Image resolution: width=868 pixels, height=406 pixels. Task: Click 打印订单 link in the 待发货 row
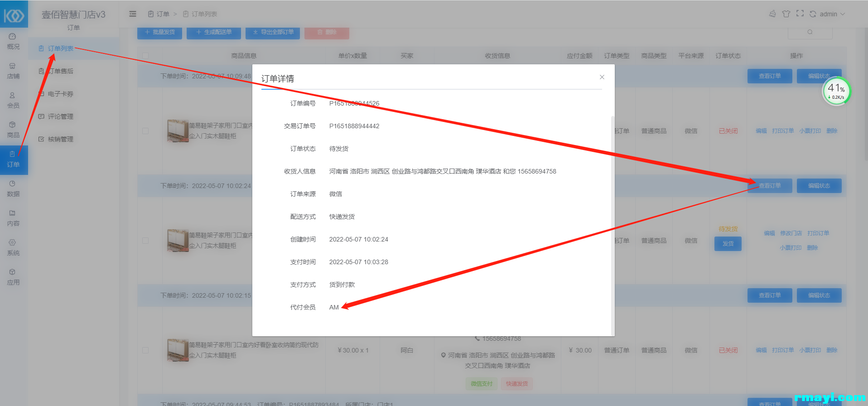[818, 233]
